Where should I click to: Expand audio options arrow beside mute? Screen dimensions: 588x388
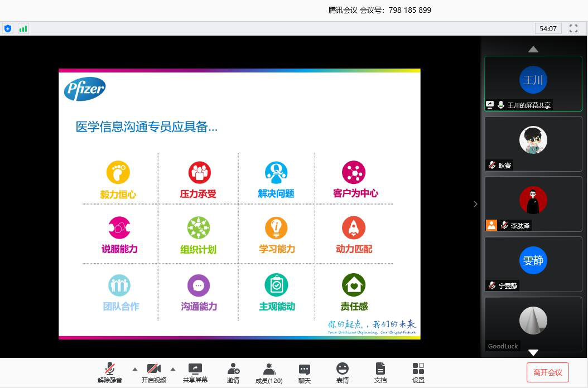pyautogui.click(x=134, y=369)
